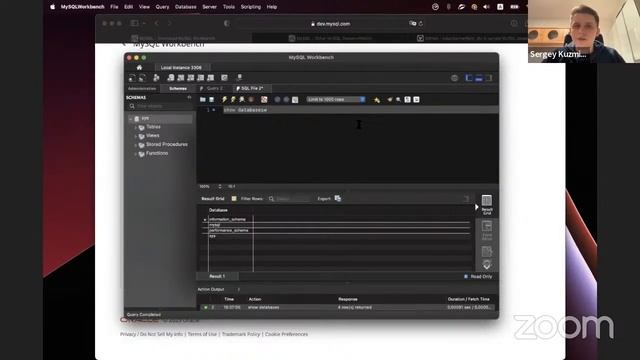640x360 pixels.
Task: Click Create new function toolbar icon
Action: coord(211,78)
